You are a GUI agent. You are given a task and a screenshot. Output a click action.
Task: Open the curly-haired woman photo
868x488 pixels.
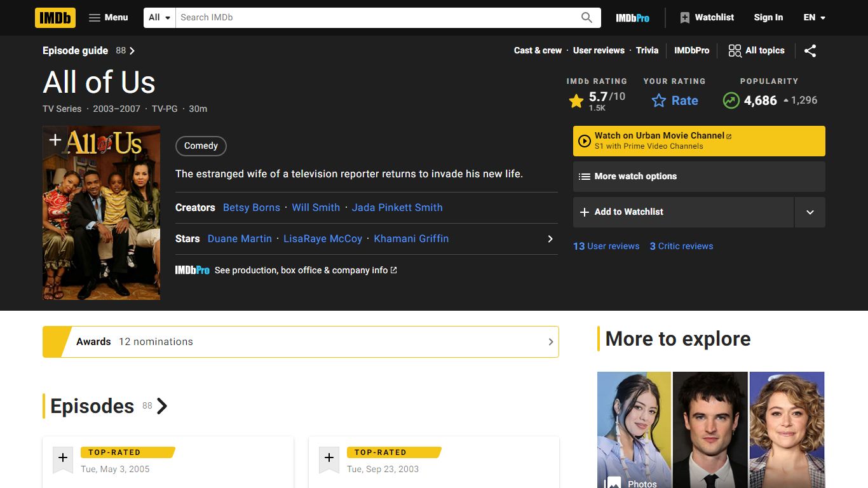pyautogui.click(x=787, y=430)
